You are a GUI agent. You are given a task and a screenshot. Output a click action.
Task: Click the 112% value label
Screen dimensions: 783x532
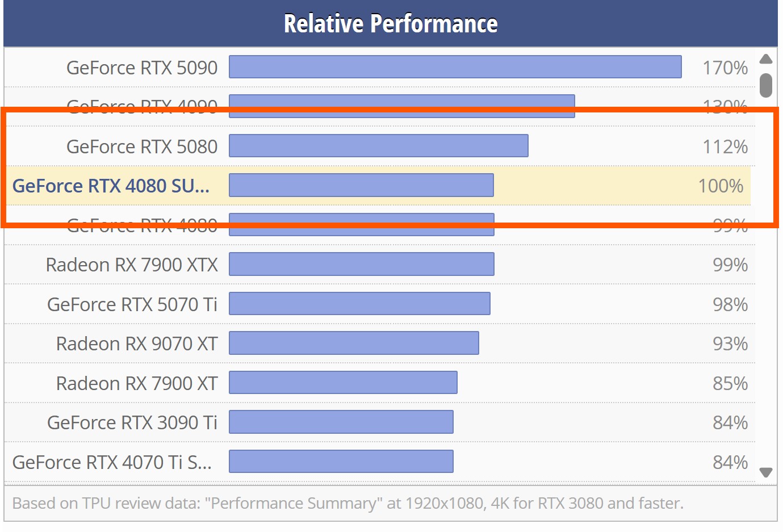(x=725, y=146)
